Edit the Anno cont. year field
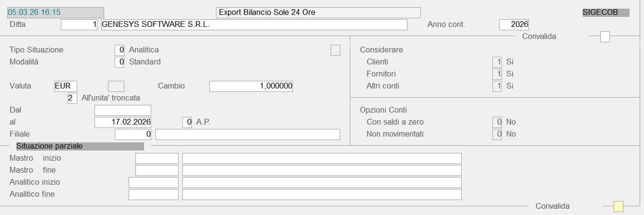 click(x=513, y=25)
